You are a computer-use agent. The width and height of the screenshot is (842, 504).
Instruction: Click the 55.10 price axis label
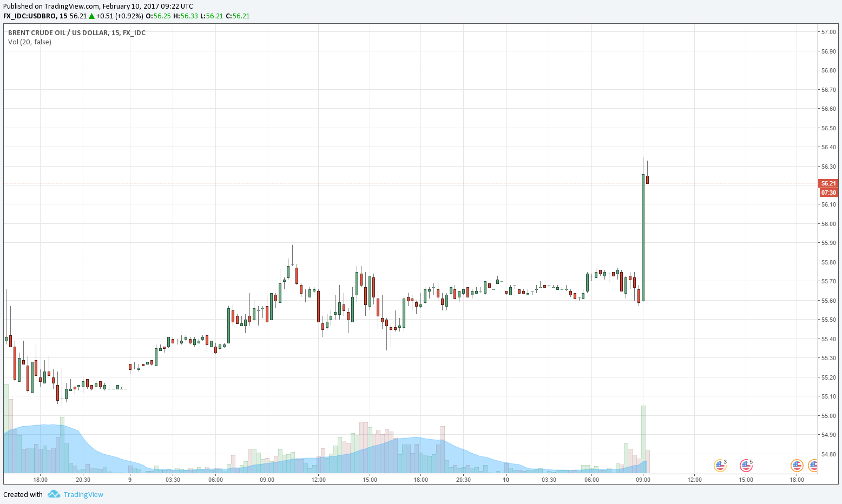[828, 396]
